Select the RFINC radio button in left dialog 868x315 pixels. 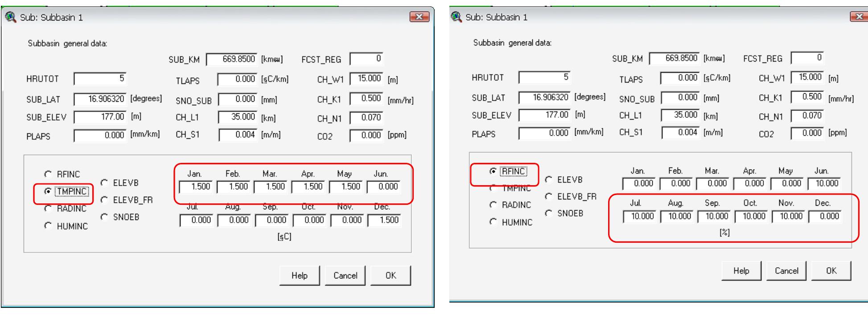click(48, 174)
